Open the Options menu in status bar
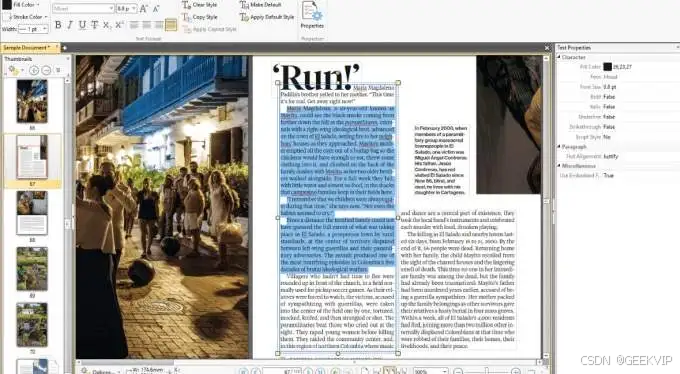This screenshot has width=680, height=374. click(x=101, y=371)
